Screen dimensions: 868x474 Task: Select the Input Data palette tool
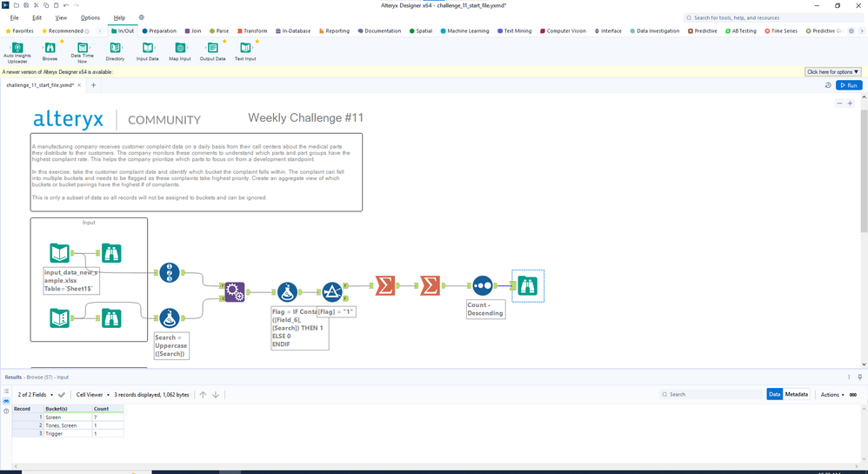[x=147, y=51]
